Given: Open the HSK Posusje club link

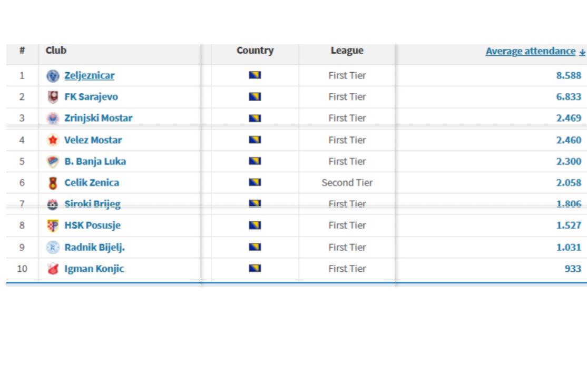Looking at the screenshot, I should 92,226.
